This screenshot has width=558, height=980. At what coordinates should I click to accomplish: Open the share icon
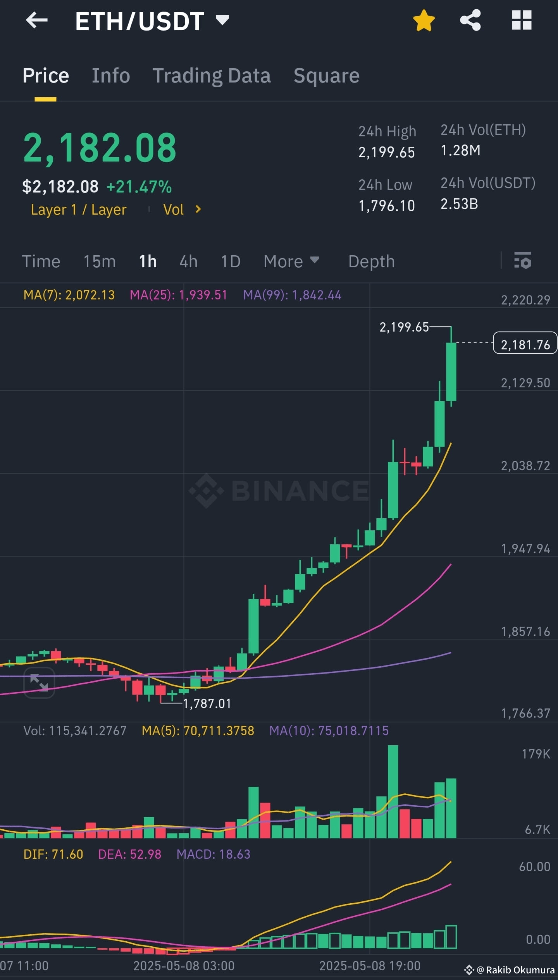(x=470, y=20)
